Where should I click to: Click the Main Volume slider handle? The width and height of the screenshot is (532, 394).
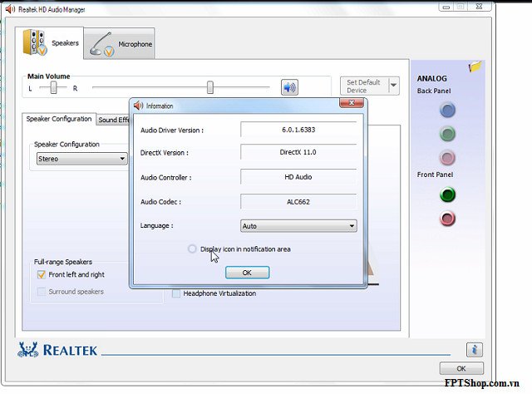(x=210, y=87)
